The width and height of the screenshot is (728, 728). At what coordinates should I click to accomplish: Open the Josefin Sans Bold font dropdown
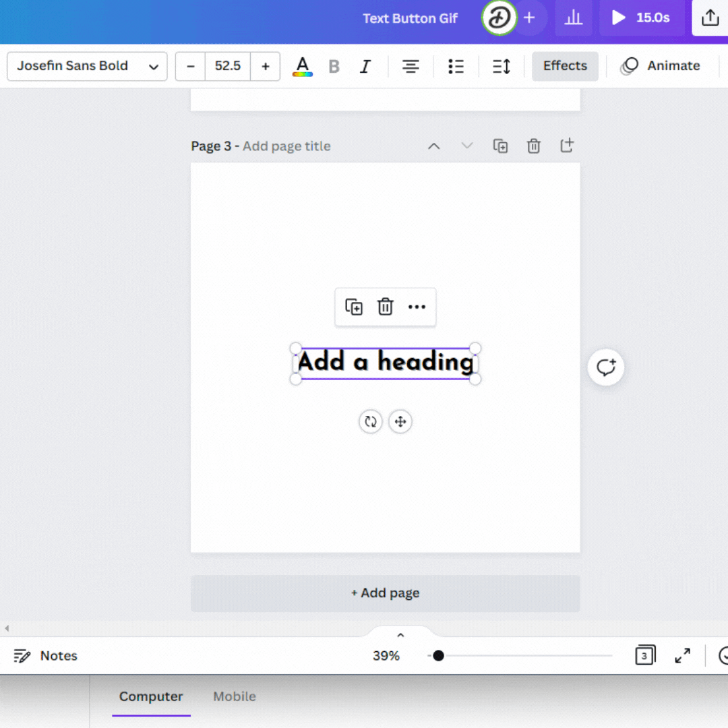pyautogui.click(x=87, y=66)
